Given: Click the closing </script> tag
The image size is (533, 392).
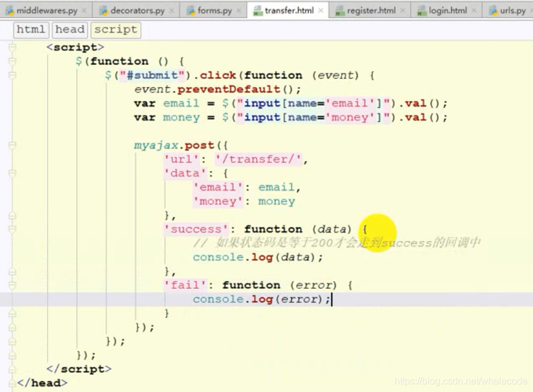Looking at the screenshot, I should 79,369.
